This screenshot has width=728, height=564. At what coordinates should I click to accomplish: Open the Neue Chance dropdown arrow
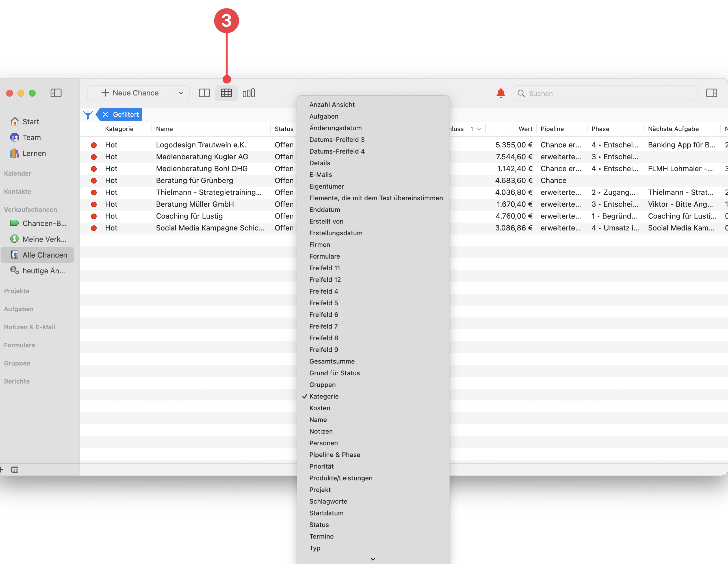point(181,93)
